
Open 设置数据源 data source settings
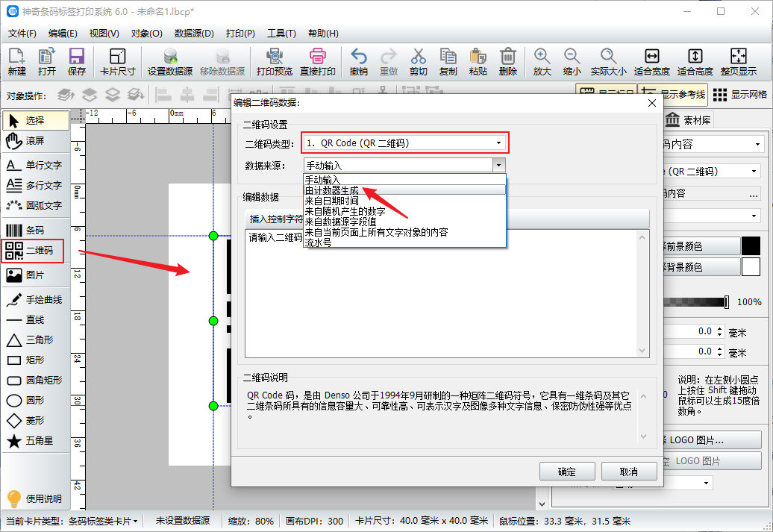point(170,61)
